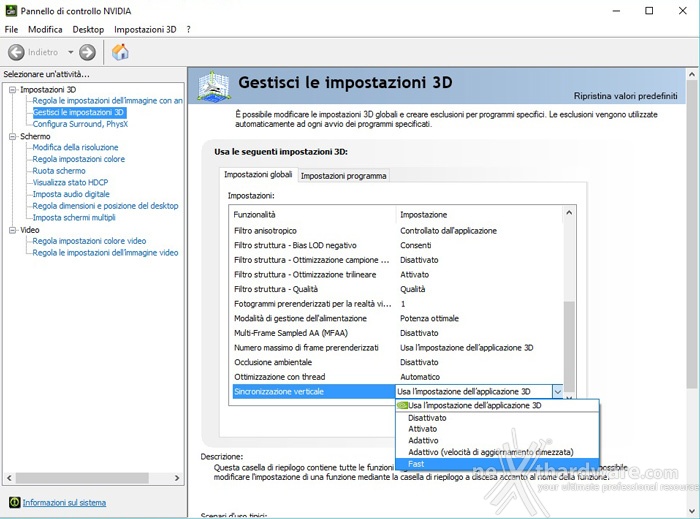Switch to Impostazioni programma tab
Viewport: 700px width, 519px height.
(343, 176)
